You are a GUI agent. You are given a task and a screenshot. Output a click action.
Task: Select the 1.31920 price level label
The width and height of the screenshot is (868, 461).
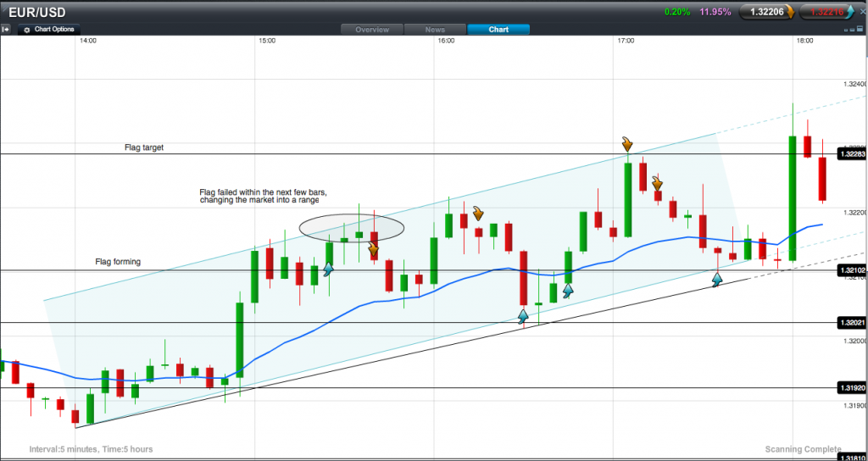click(850, 388)
